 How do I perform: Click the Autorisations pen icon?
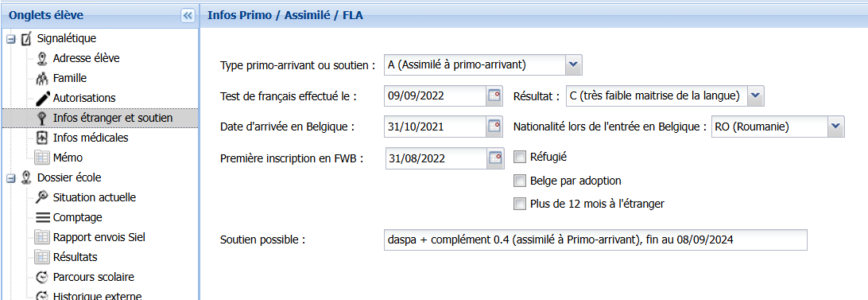point(42,98)
